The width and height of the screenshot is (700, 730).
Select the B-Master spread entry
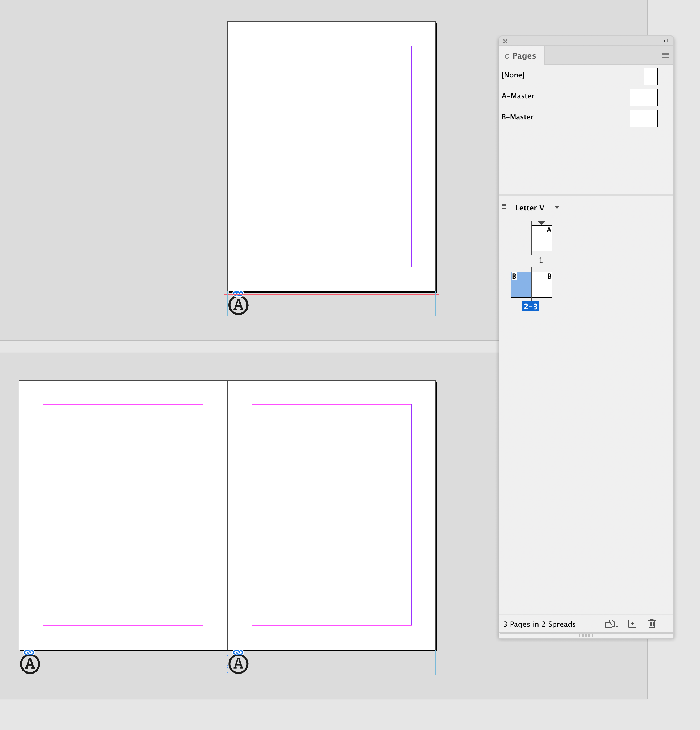click(x=517, y=117)
